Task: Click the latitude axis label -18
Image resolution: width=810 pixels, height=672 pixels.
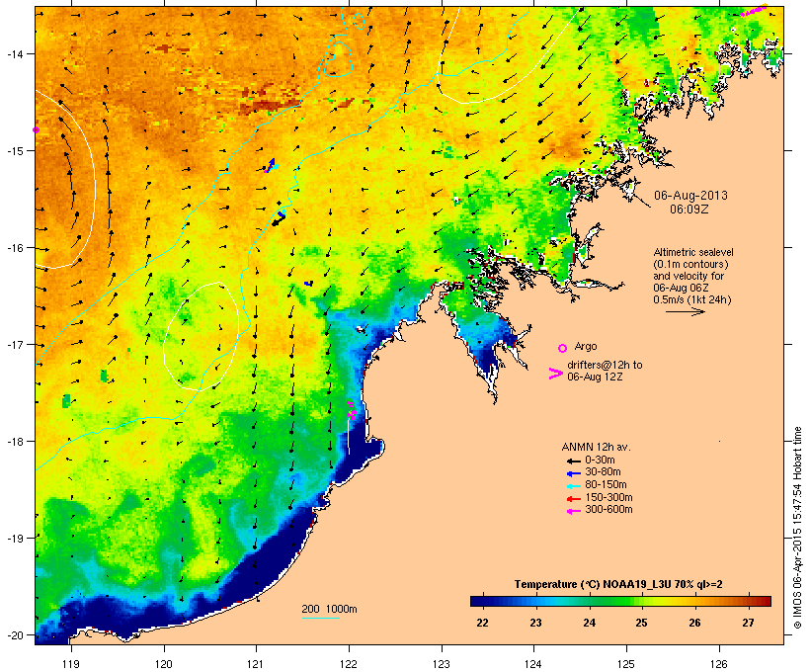Action: click(x=14, y=442)
